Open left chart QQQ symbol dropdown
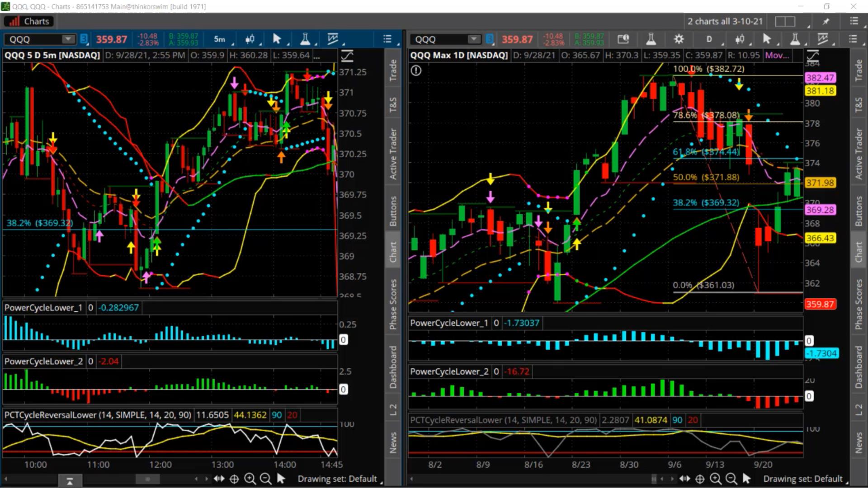Image resolution: width=868 pixels, height=488 pixels. point(68,39)
